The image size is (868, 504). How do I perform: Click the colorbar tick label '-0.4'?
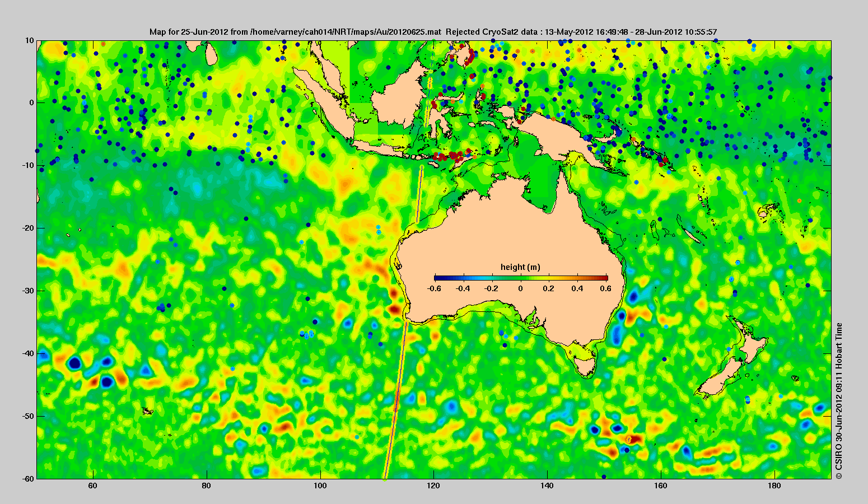pyautogui.click(x=462, y=288)
